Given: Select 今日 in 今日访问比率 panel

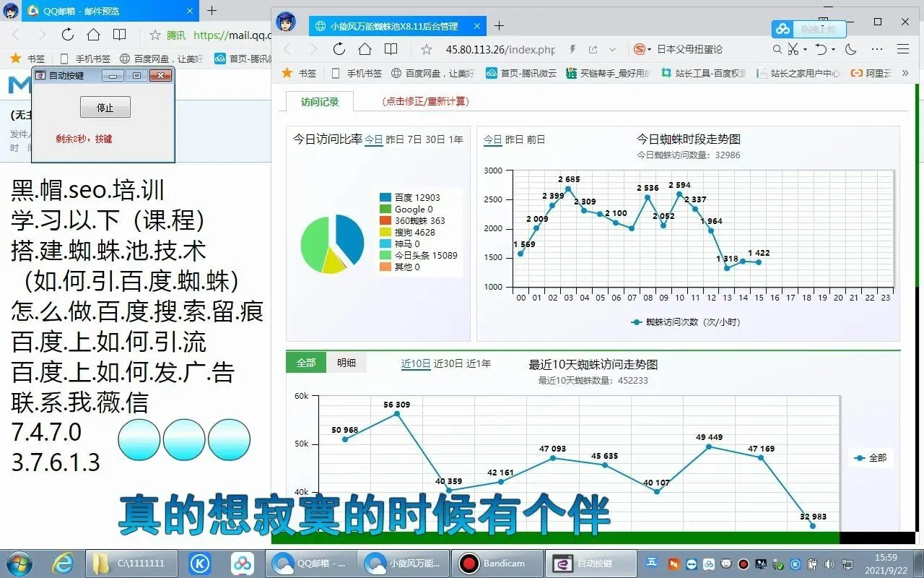Looking at the screenshot, I should tap(373, 139).
